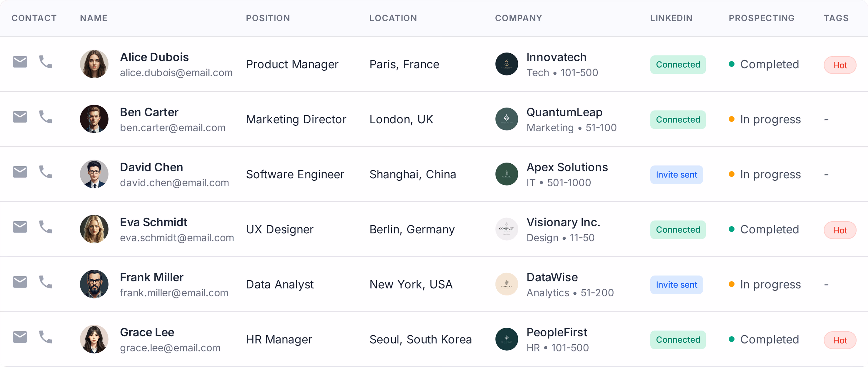Click the phone icon for Frank Miller
This screenshot has width=868, height=367.
click(x=46, y=282)
